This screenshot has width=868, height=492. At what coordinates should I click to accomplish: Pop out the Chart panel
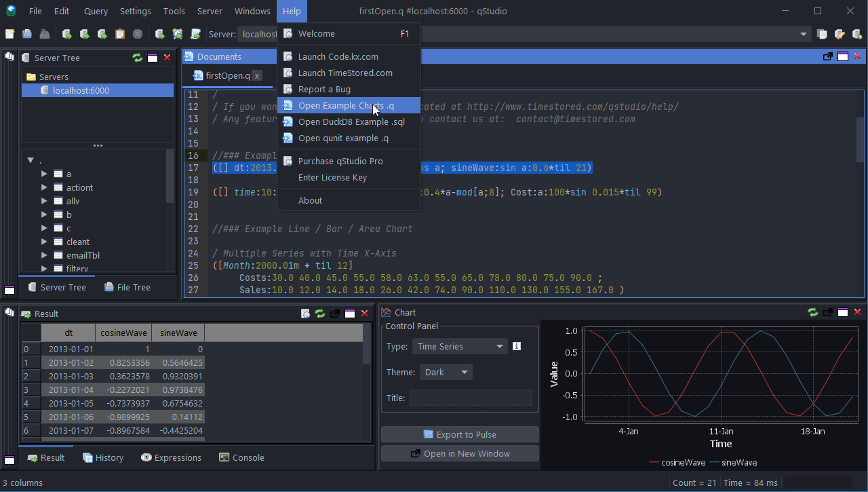[x=828, y=312]
